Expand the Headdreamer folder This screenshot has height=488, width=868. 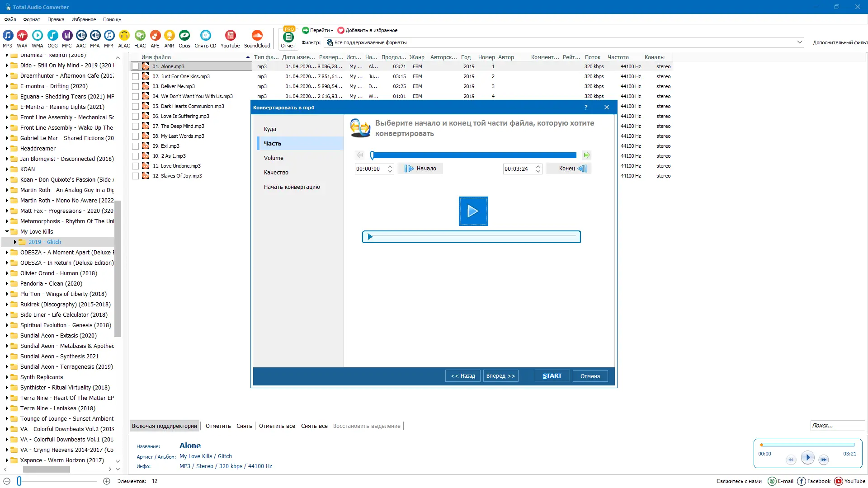pos(7,148)
